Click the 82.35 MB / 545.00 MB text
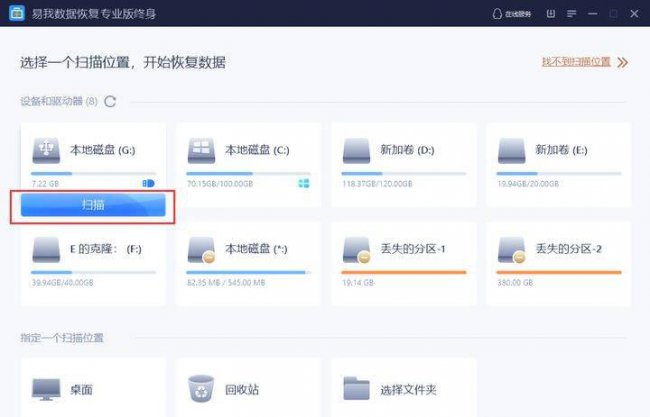 [x=226, y=283]
